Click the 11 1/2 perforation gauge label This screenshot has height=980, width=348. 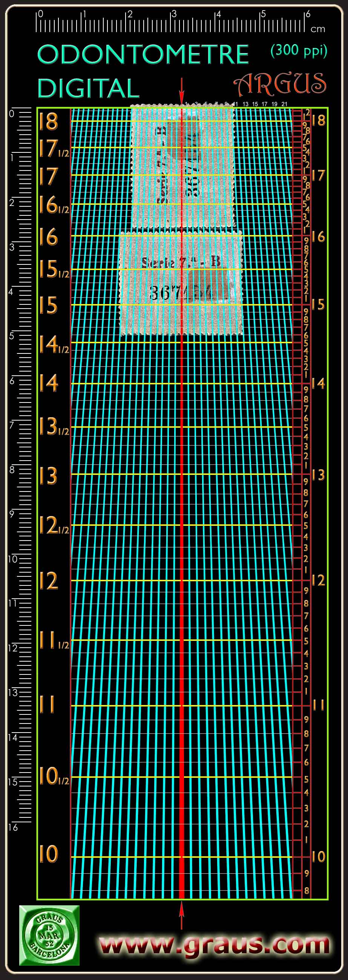pos(54,640)
